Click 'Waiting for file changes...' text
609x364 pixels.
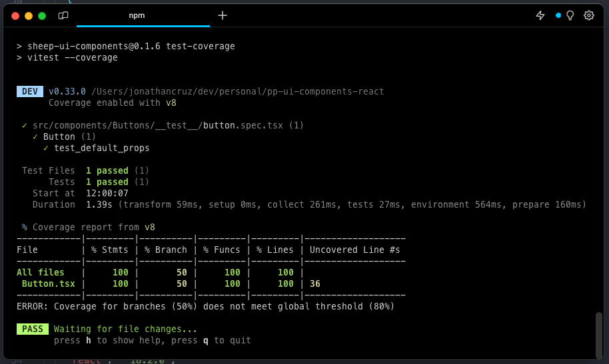(125, 329)
